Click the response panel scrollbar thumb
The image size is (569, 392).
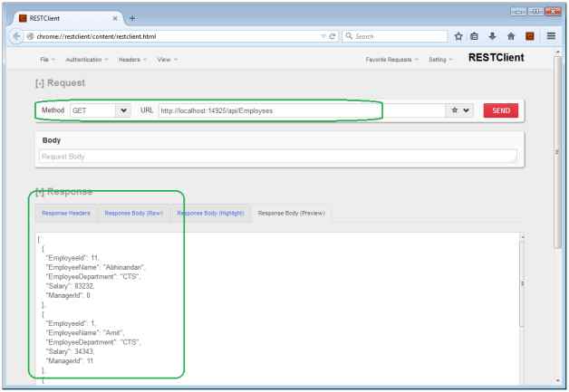click(522, 283)
